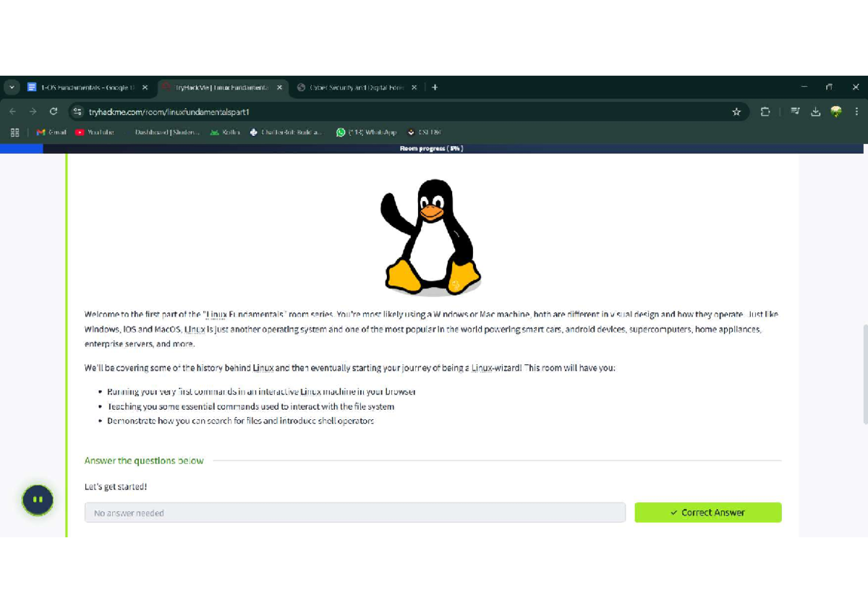
Task: Switch to the 1-OS Fundamentals Google Docs tab
Action: pyautogui.click(x=88, y=87)
